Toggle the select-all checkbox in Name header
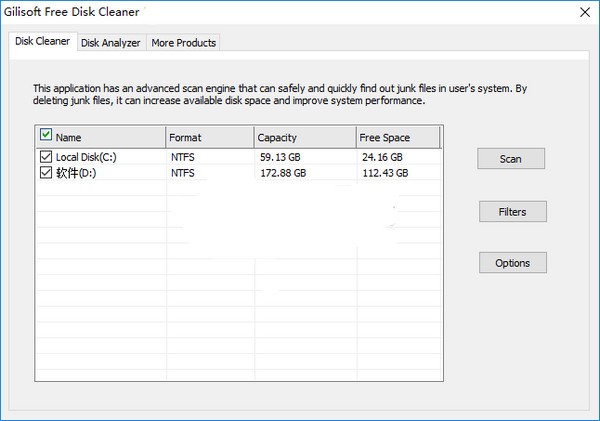This screenshot has width=600, height=421. [46, 135]
